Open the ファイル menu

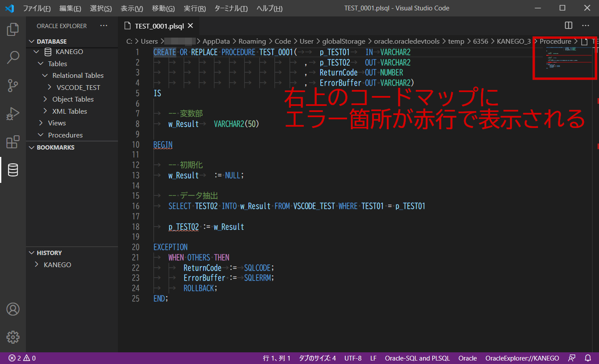pos(37,8)
